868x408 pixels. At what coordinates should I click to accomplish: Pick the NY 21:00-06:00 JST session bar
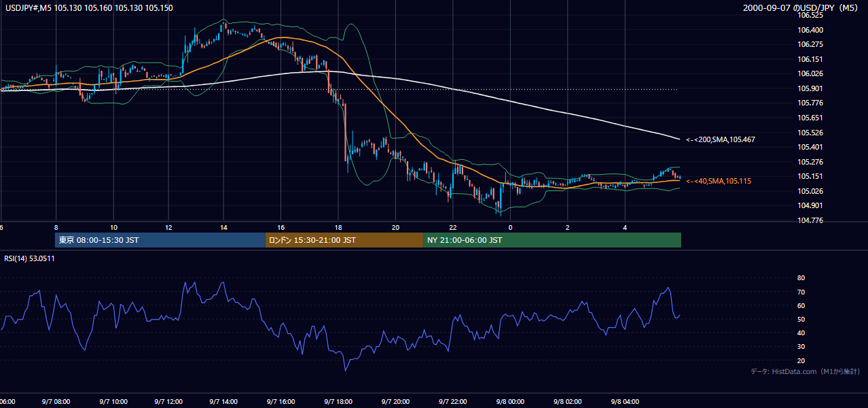click(x=552, y=240)
